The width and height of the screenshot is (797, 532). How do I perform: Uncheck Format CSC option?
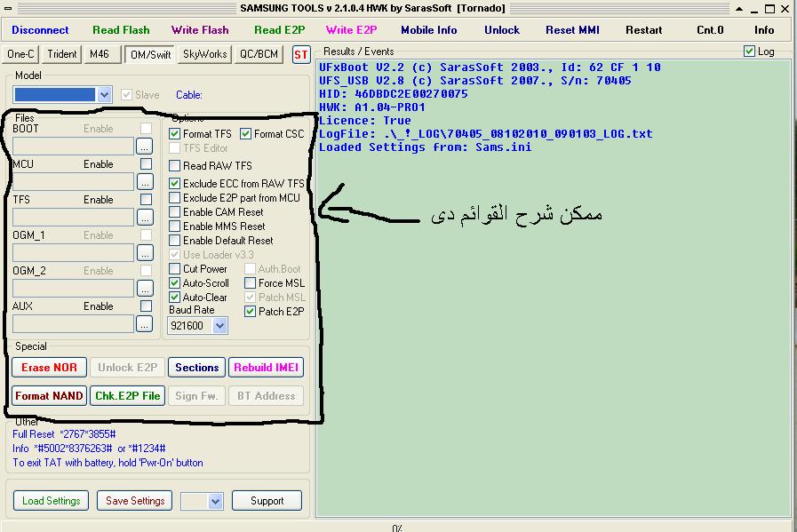pyautogui.click(x=245, y=133)
